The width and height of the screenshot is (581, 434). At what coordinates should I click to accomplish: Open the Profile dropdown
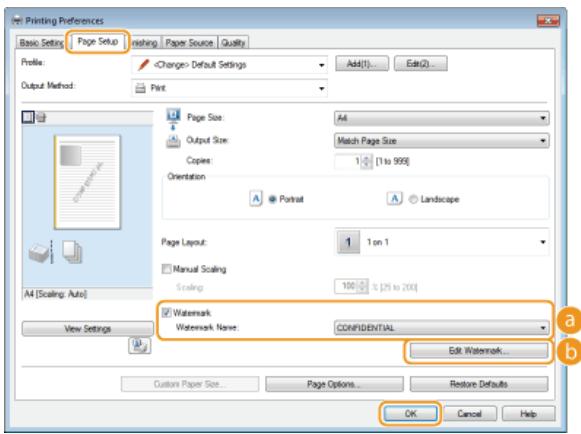229,65
